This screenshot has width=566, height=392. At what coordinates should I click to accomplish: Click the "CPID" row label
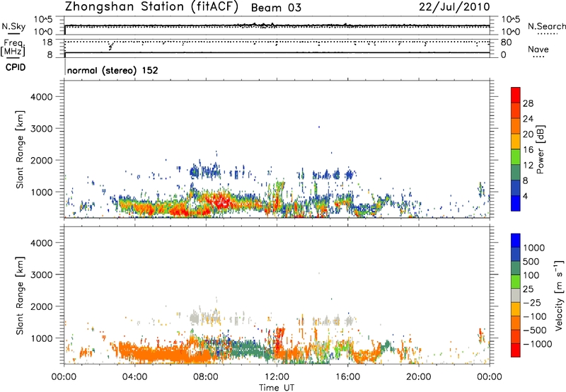click(x=16, y=67)
